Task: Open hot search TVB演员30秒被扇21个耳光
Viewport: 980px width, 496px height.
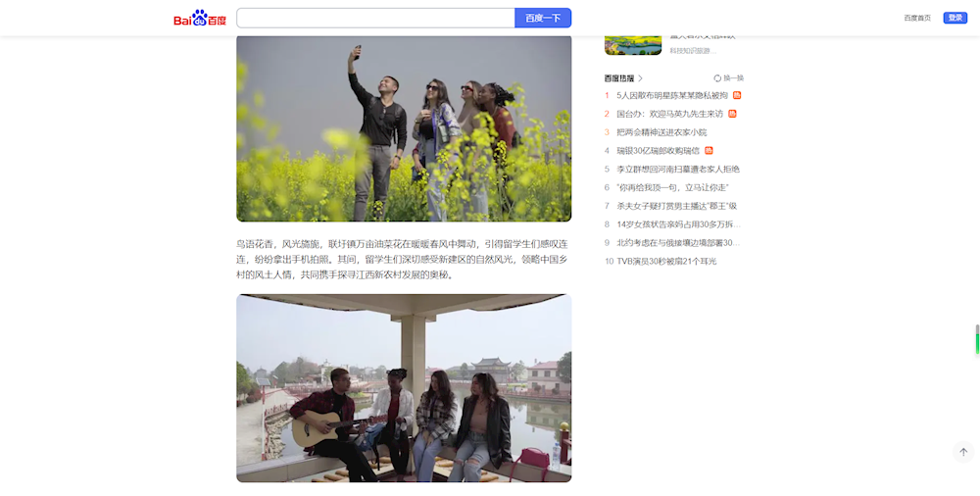Action: [666, 261]
